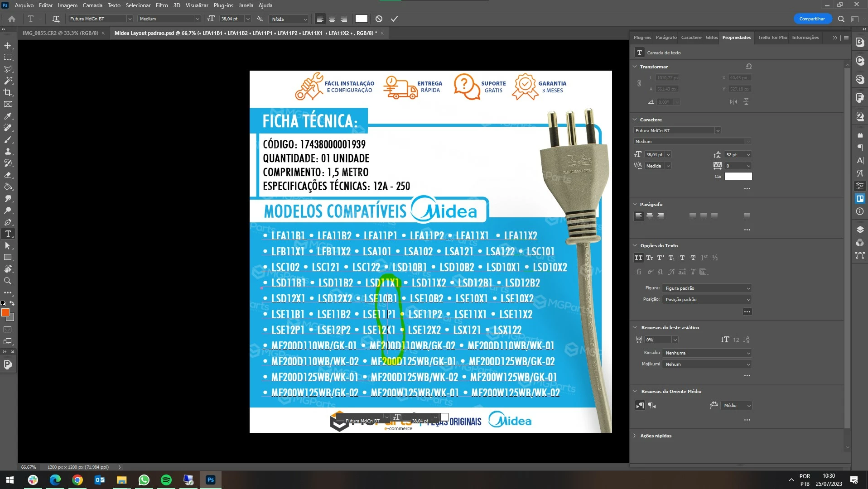
Task: Toggle Strikethrough text option
Action: pos(693,258)
